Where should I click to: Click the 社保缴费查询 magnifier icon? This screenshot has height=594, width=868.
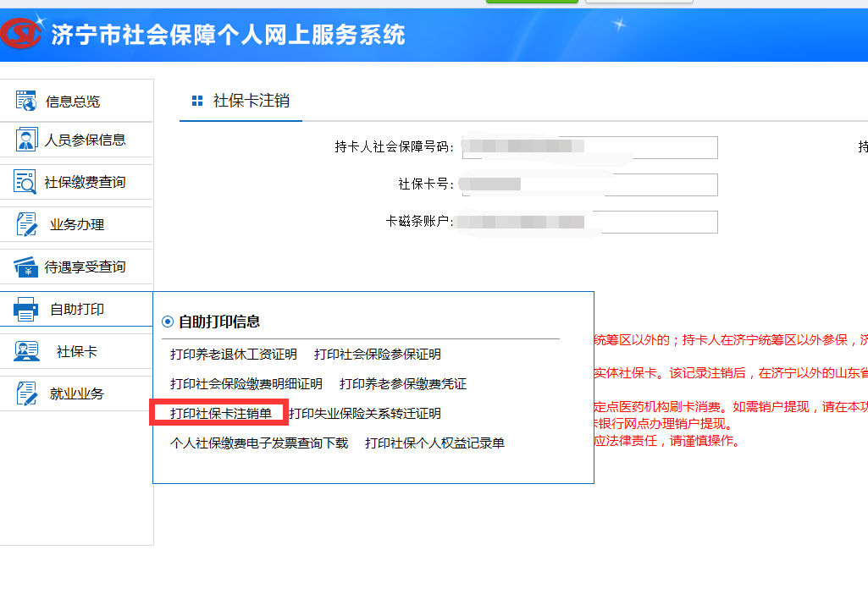point(25,182)
